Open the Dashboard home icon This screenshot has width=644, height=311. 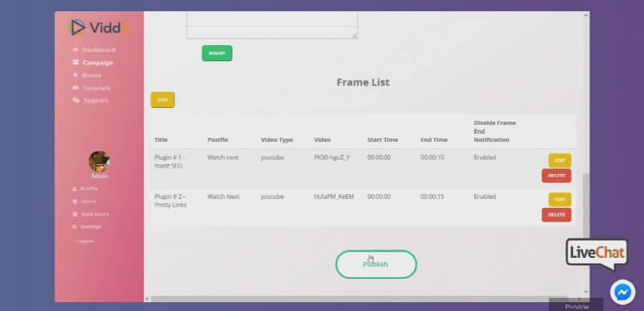75,50
